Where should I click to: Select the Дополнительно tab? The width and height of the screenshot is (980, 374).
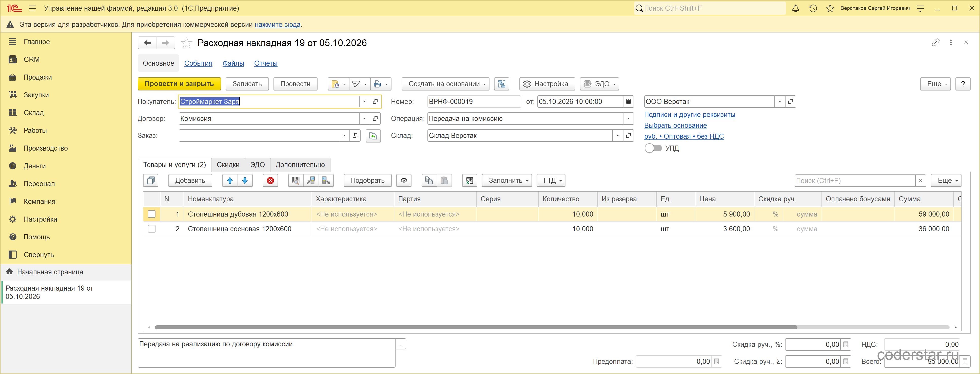click(300, 165)
